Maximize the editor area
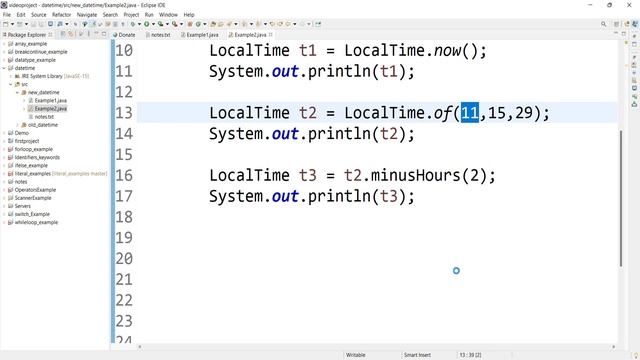This screenshot has height=360, width=640. (x=624, y=34)
